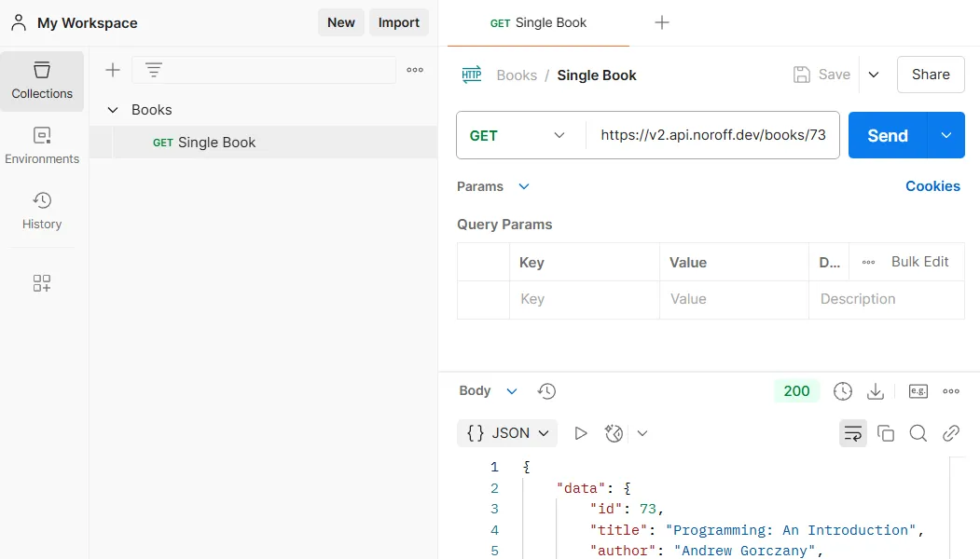
Task: Copy response link icon
Action: 951,433
